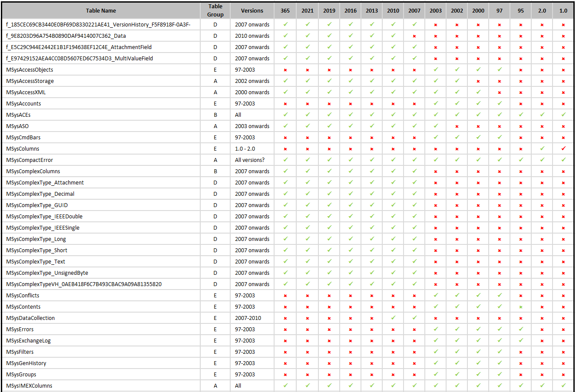The height and width of the screenshot is (392, 576).
Task: Select the MSysComplexTypeVH_0AEB418F6C7B493CBAC9A09A81355820 cell
Action: coord(101,284)
